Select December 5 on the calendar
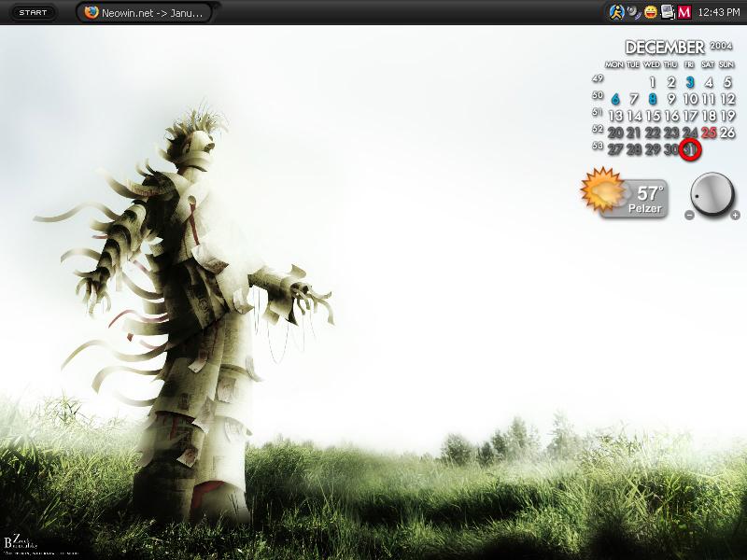747x560 pixels. [727, 82]
